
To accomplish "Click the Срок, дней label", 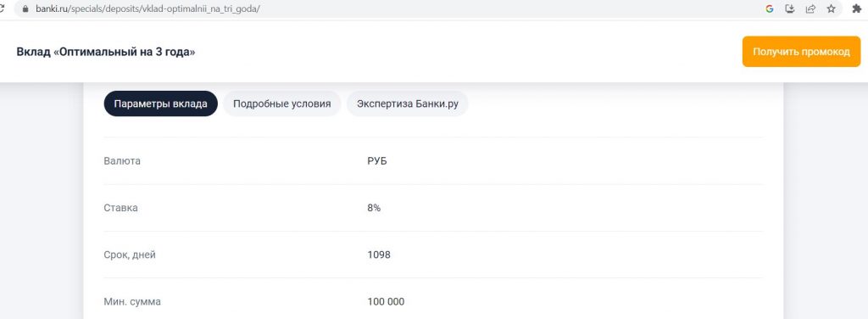I will (x=130, y=255).
